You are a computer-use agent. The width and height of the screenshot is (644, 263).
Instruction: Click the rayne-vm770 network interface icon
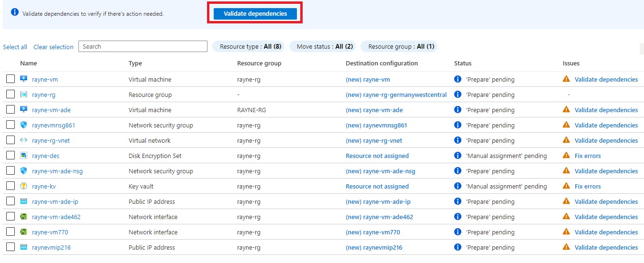(x=24, y=232)
